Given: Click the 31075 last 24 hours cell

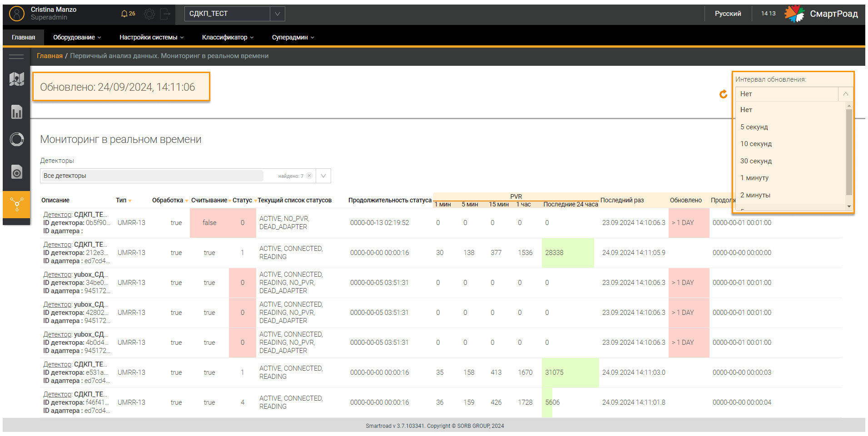Looking at the screenshot, I should [x=570, y=372].
